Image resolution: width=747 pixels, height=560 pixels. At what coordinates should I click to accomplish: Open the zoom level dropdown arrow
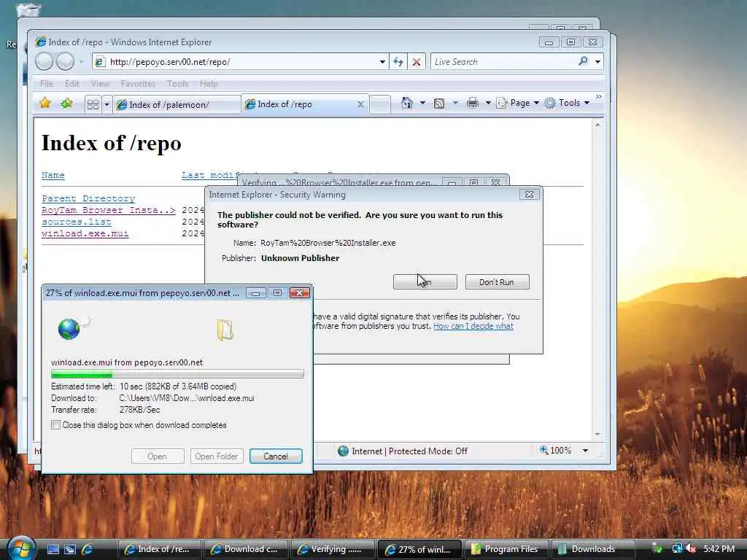click(x=585, y=451)
